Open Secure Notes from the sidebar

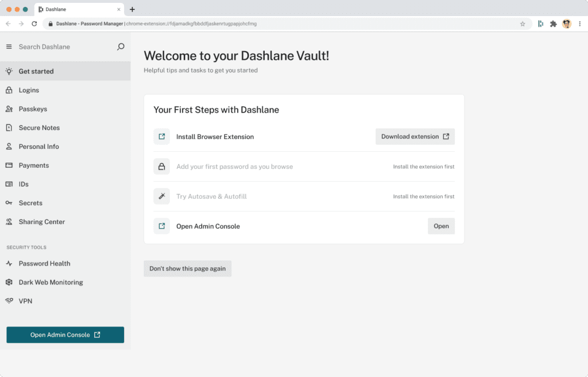pyautogui.click(x=9, y=127)
